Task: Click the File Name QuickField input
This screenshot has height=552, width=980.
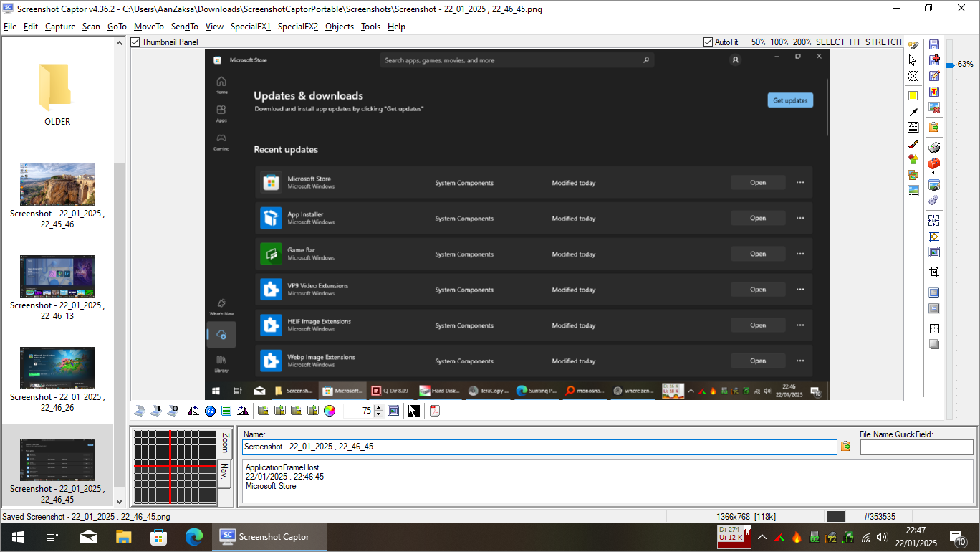Action: point(916,447)
